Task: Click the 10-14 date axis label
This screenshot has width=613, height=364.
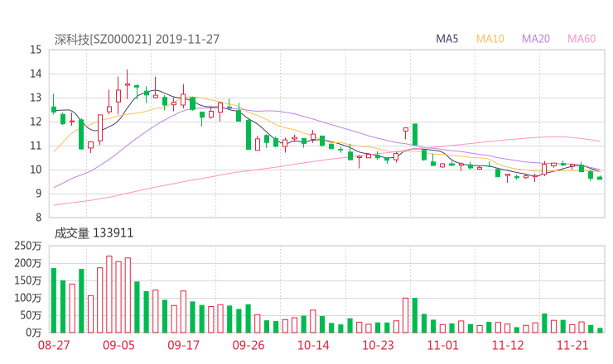Action: pyautogui.click(x=313, y=345)
